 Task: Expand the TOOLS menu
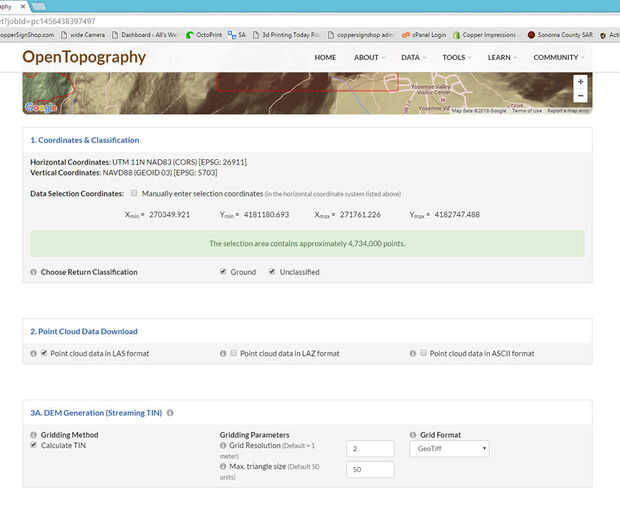click(456, 58)
